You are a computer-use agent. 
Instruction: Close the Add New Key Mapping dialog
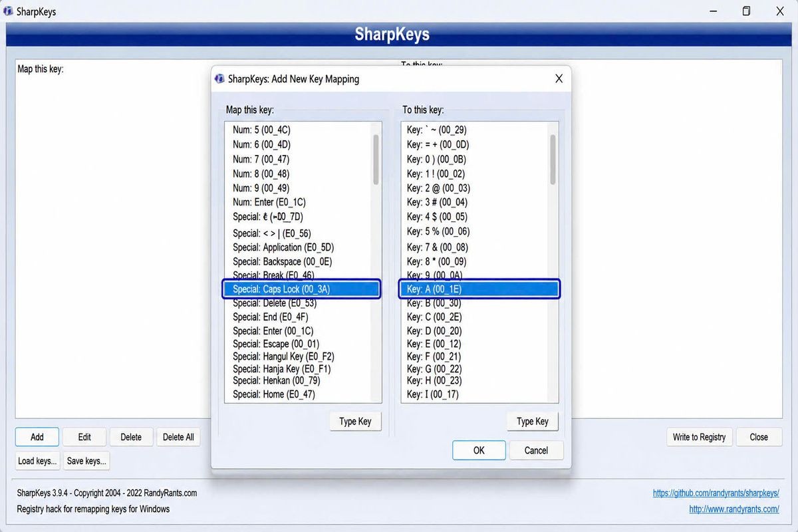tap(559, 78)
